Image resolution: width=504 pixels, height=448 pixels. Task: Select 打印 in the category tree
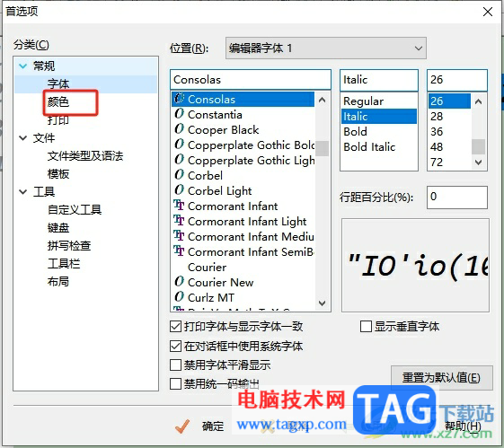point(58,120)
